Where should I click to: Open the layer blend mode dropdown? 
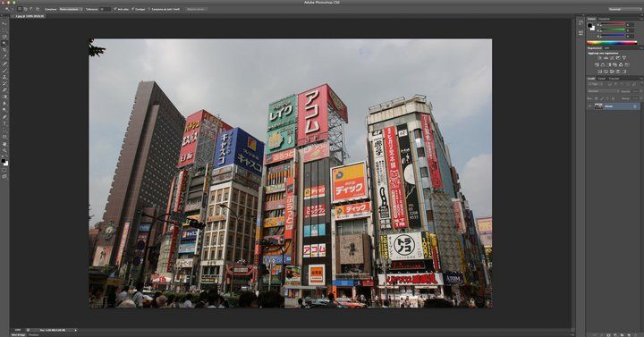(603, 91)
